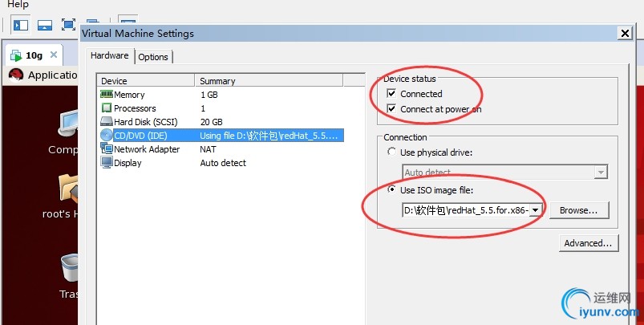Open the Auto detect drive dropdown
This screenshot has width=644, height=325.
[600, 173]
